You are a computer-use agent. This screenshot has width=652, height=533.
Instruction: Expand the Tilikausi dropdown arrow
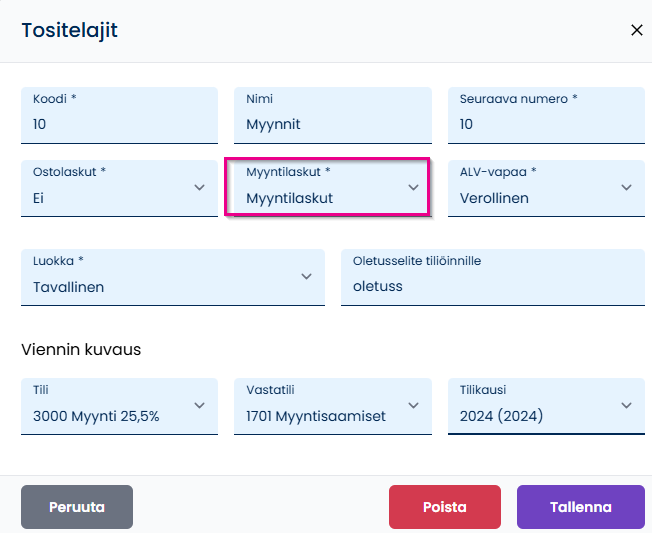[x=626, y=405]
